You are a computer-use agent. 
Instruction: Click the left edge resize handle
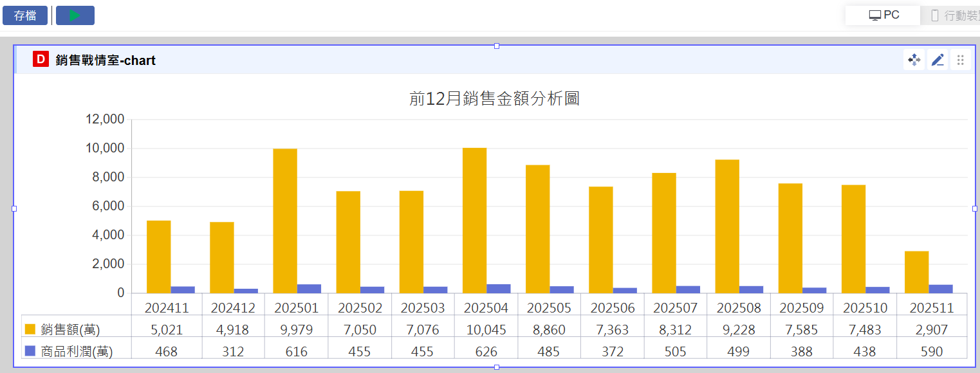pyautogui.click(x=14, y=208)
